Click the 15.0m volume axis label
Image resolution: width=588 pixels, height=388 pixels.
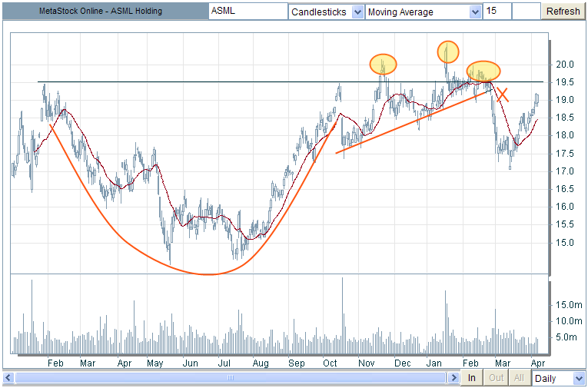[x=569, y=305]
